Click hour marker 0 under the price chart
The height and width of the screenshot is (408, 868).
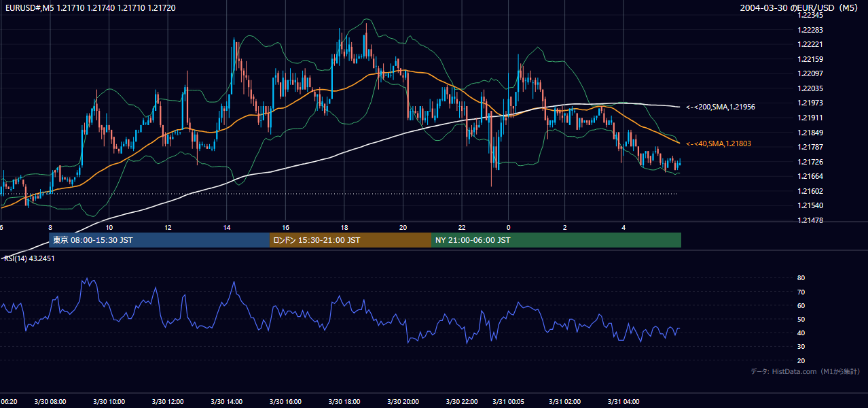508,228
